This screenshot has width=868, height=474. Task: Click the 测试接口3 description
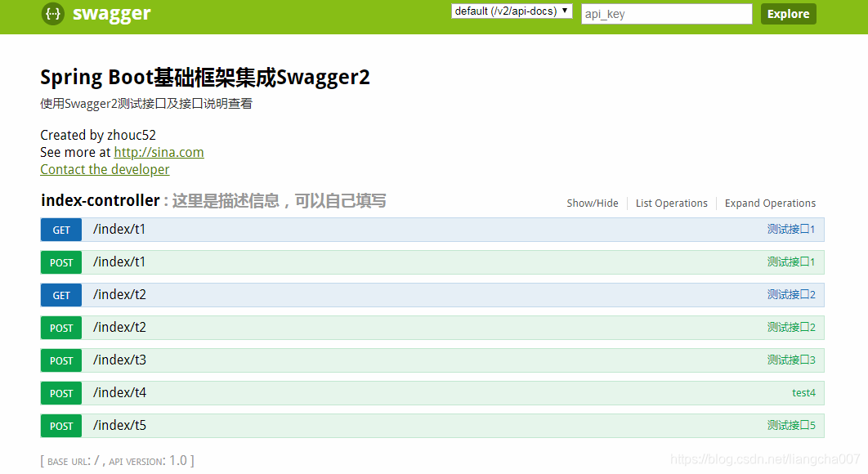pyautogui.click(x=791, y=360)
